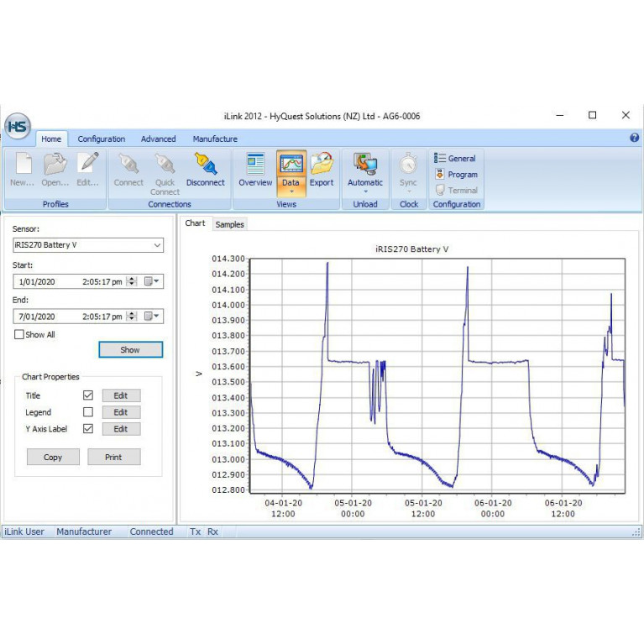Open the Data view

point(291,170)
